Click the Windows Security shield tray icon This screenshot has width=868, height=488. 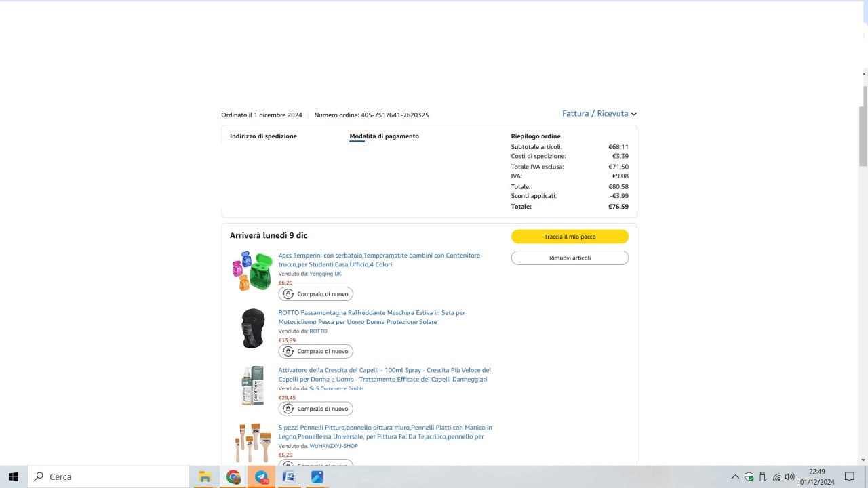pyautogui.click(x=749, y=476)
